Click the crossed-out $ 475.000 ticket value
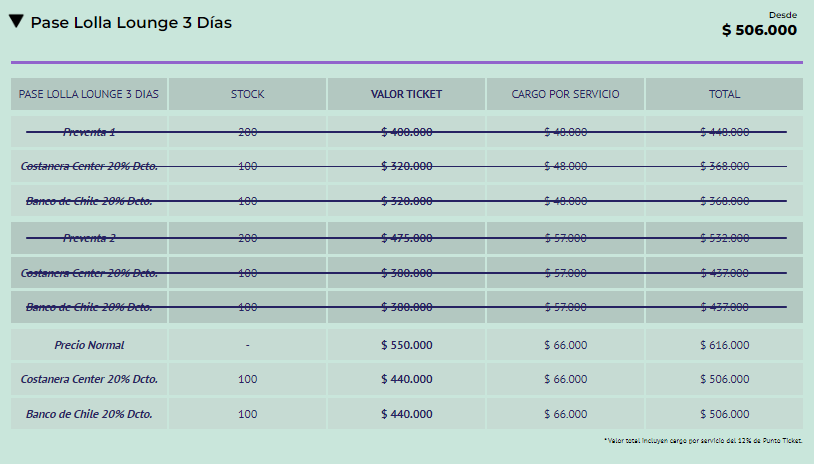Image resolution: width=814 pixels, height=464 pixels. [406, 238]
